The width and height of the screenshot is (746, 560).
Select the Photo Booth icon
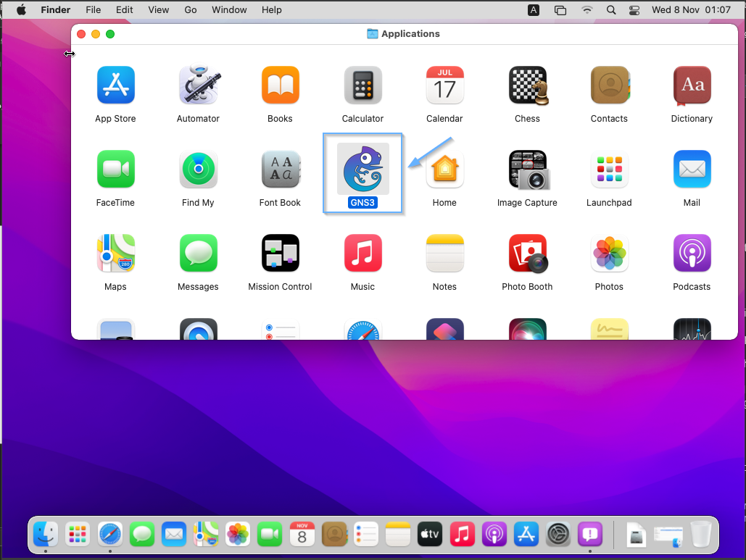pos(527,254)
